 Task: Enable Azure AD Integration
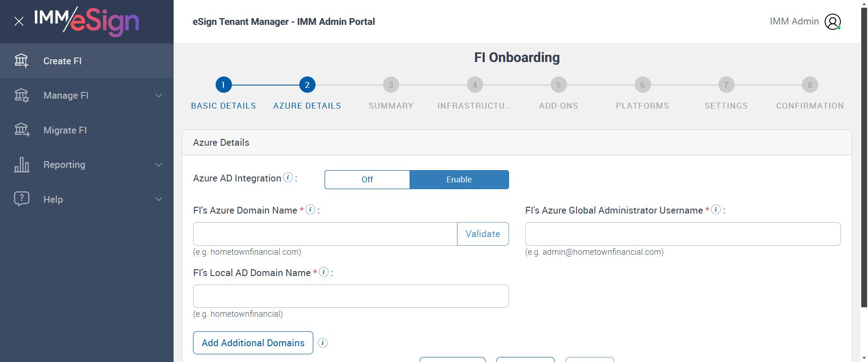(459, 180)
